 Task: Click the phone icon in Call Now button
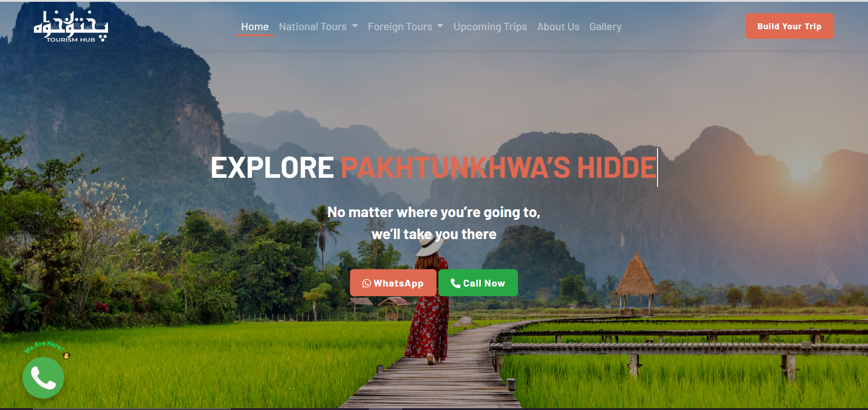tap(455, 283)
